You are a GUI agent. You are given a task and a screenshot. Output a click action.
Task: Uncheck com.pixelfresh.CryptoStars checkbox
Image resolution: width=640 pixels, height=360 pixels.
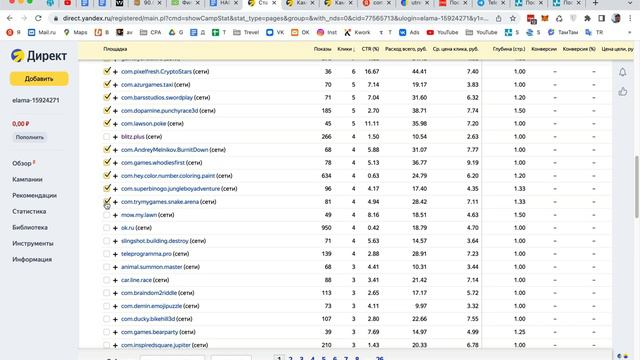[x=107, y=71]
